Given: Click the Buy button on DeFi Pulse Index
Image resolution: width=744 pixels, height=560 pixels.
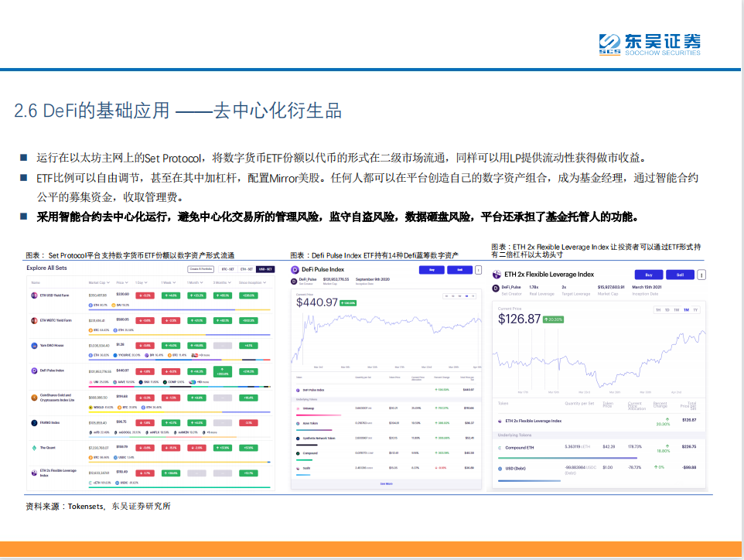Looking at the screenshot, I should coord(430,269).
